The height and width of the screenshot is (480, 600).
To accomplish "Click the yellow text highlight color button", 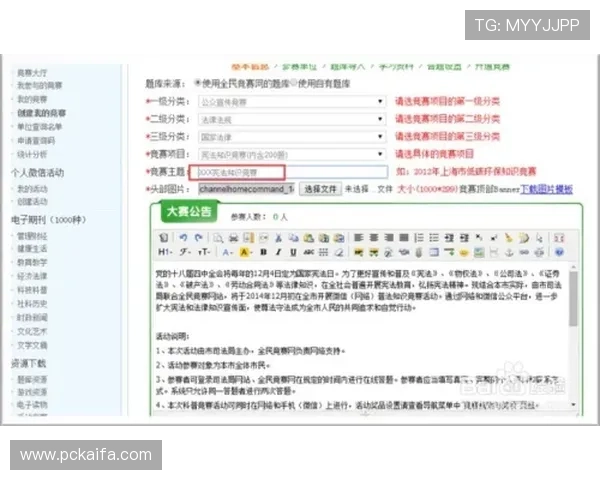I will coord(246,252).
